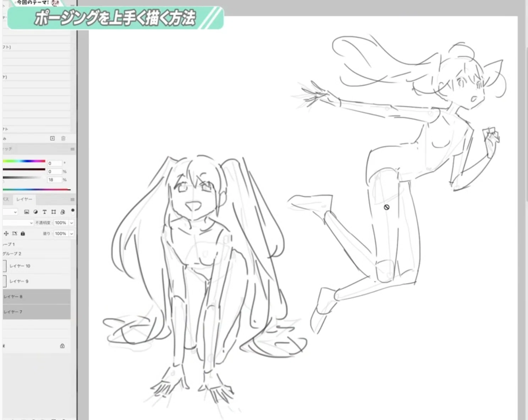The width and height of the screenshot is (528, 420).
Task: Click the ポージングを上手く描く方法 title banner
Action: (x=115, y=18)
